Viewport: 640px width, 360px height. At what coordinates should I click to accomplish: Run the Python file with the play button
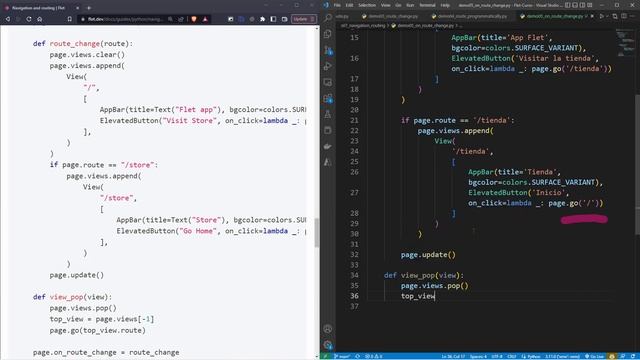point(601,16)
